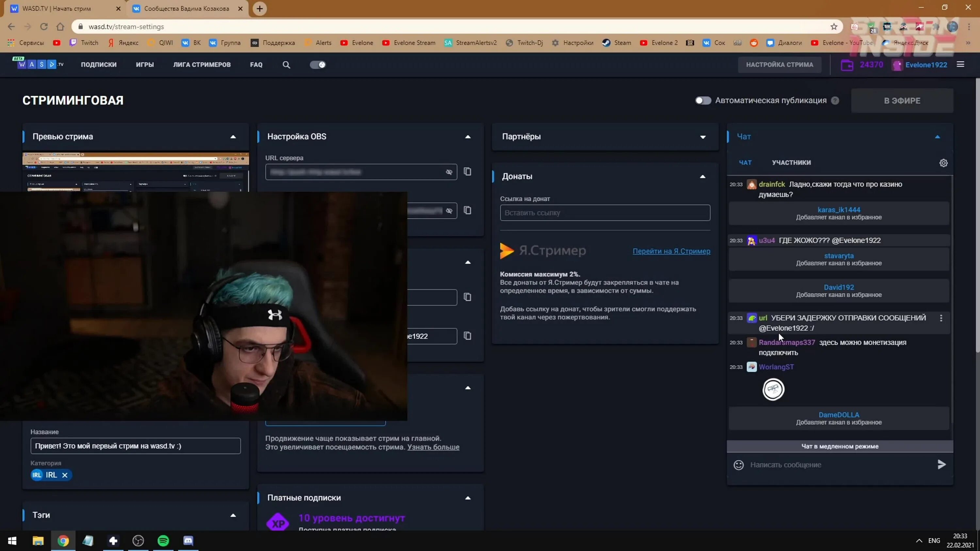The height and width of the screenshot is (551, 980).
Task: Collapse донаты section
Action: [x=703, y=176]
